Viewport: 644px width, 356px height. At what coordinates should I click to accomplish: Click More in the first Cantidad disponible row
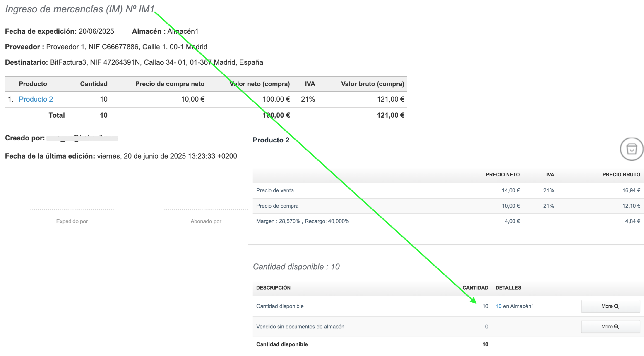[x=610, y=306]
